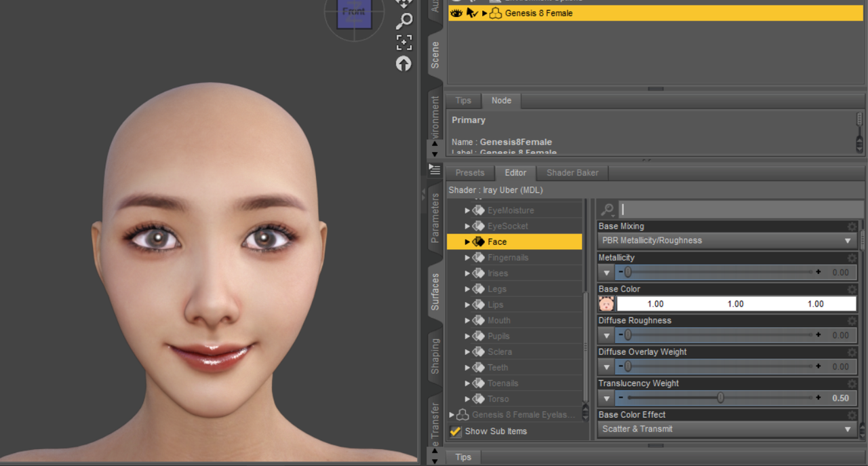This screenshot has height=466, width=868.
Task: Click the Mouth surface icon
Action: [478, 320]
